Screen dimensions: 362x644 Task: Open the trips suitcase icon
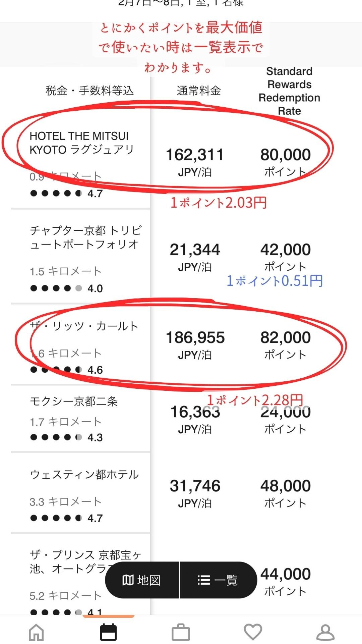tap(181, 632)
